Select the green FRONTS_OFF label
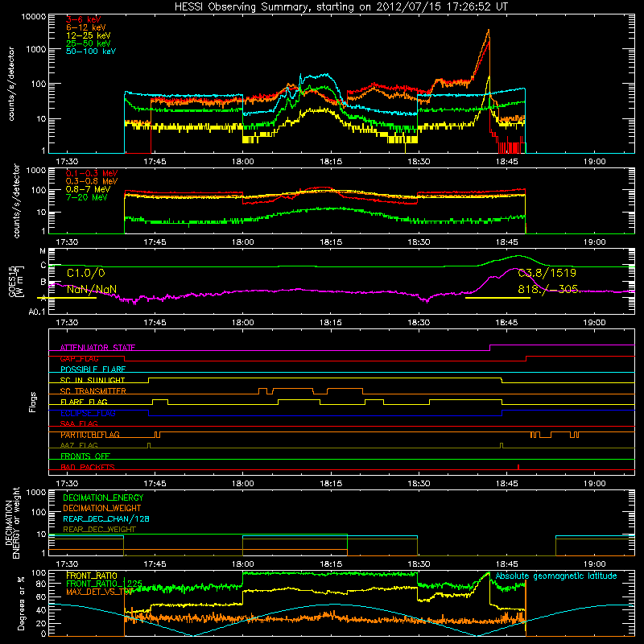This screenshot has height=644, width=644. coord(85,456)
